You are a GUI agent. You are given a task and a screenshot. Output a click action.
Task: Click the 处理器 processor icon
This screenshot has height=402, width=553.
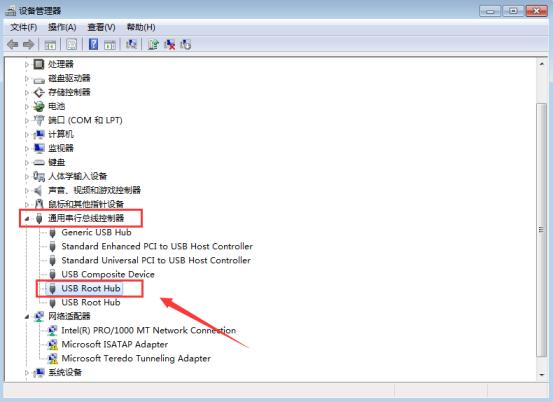[39, 64]
